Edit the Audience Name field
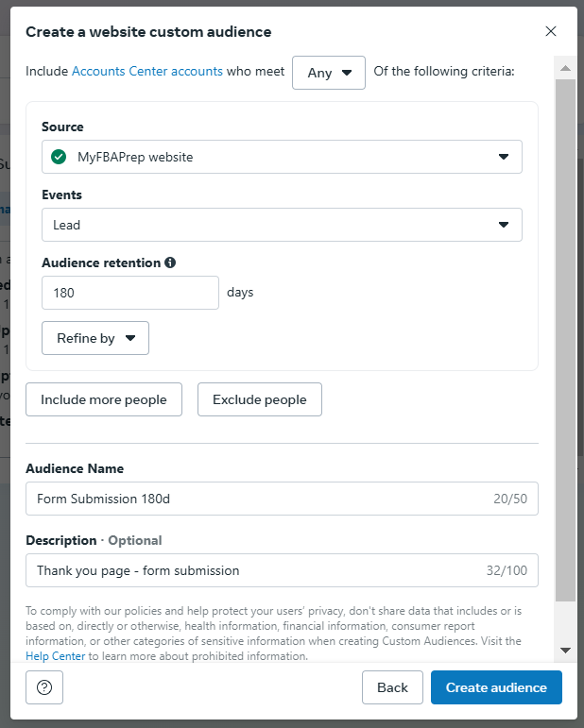This screenshot has width=584, height=728. tap(282, 499)
